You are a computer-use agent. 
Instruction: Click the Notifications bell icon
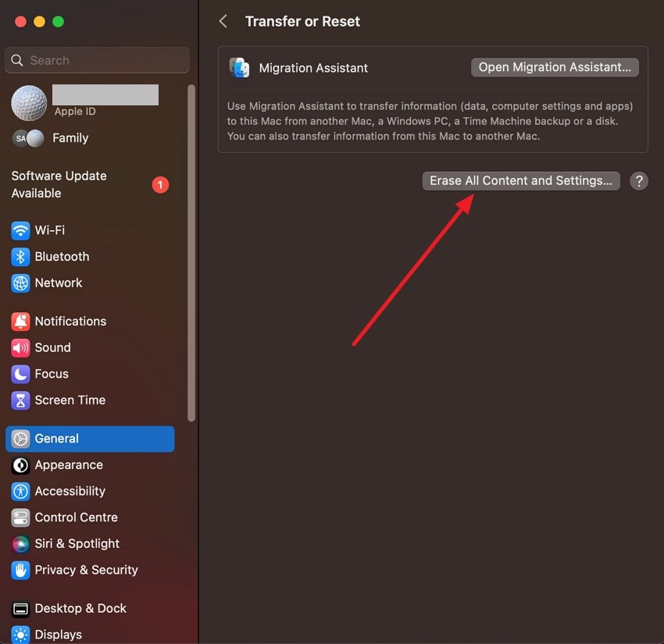[x=20, y=322]
